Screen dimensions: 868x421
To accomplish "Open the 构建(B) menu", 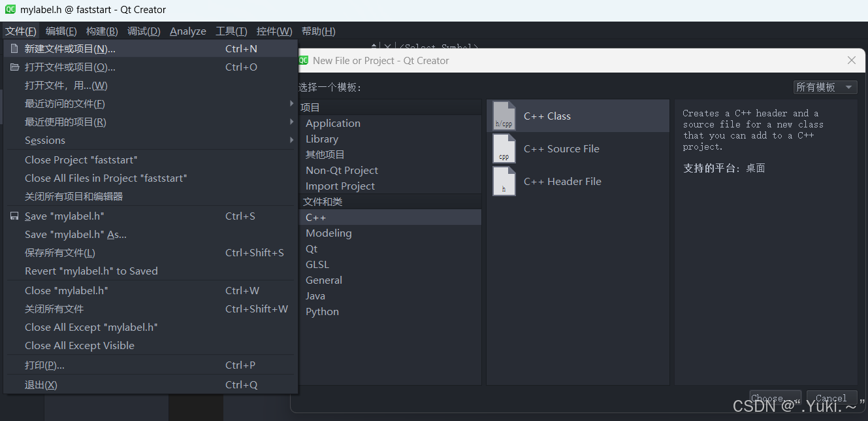I will point(102,31).
